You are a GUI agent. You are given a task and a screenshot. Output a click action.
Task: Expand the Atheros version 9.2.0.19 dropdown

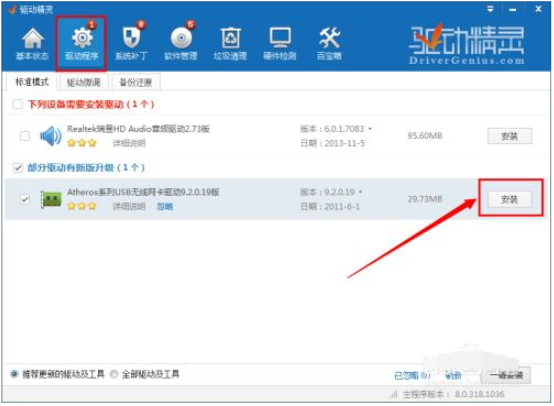tap(360, 192)
